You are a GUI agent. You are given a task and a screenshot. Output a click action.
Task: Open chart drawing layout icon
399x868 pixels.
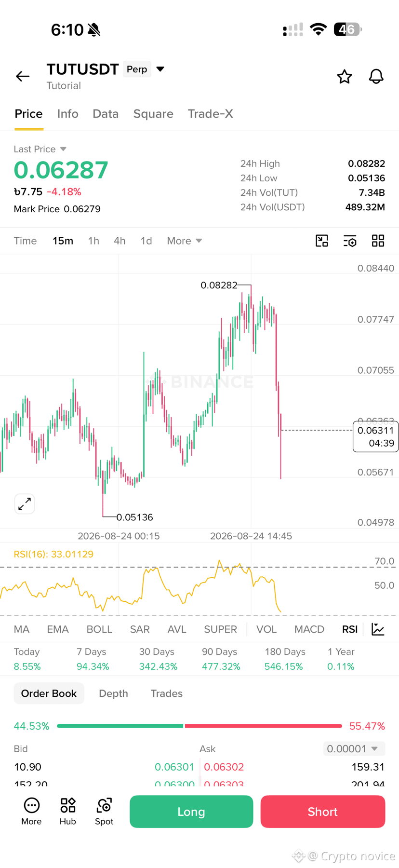pos(322,241)
